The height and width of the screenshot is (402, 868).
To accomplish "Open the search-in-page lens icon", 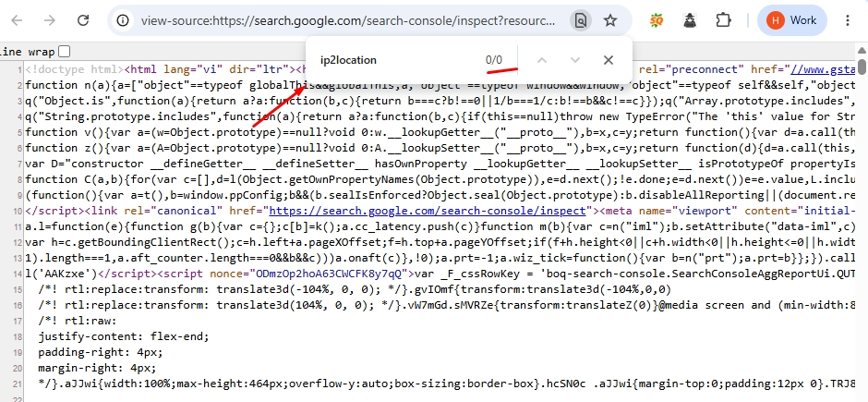I will 580,21.
